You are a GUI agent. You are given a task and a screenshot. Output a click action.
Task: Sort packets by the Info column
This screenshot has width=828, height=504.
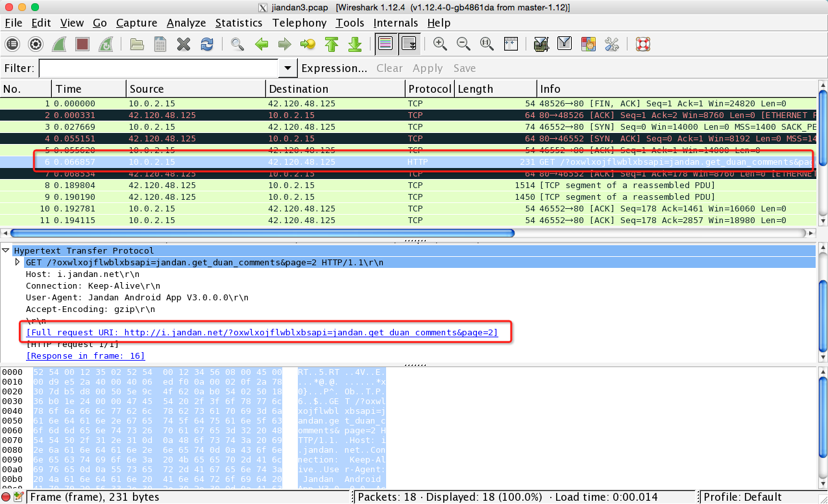pyautogui.click(x=677, y=89)
